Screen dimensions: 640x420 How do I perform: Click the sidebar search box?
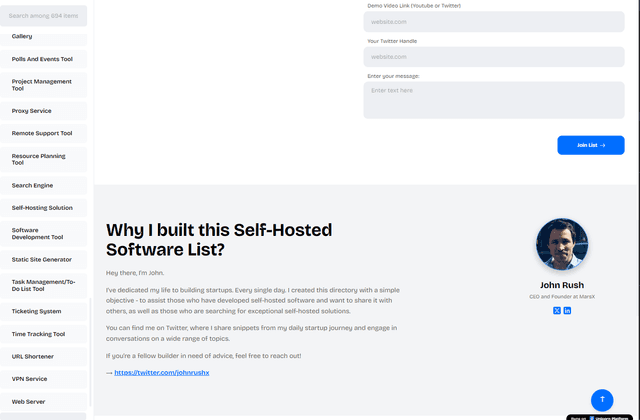(x=44, y=16)
